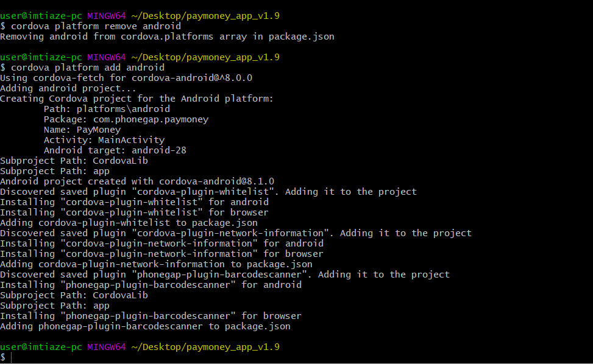Click the 'Android target: android-28' line
The width and height of the screenshot is (593, 364).
pyautogui.click(x=115, y=150)
